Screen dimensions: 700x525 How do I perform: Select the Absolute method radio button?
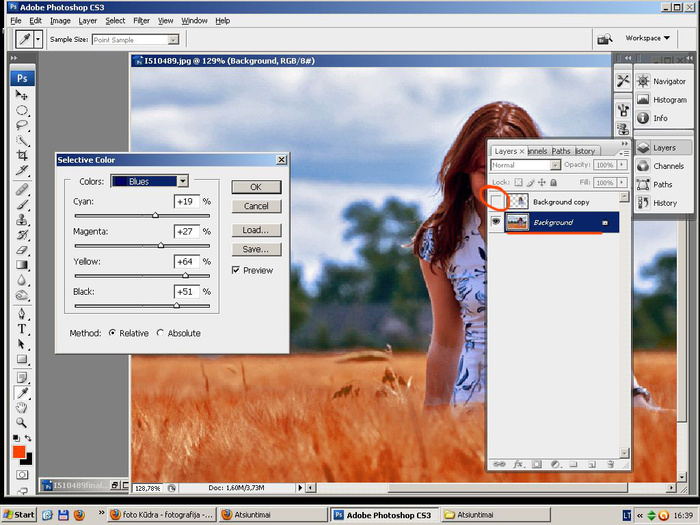[x=160, y=333]
